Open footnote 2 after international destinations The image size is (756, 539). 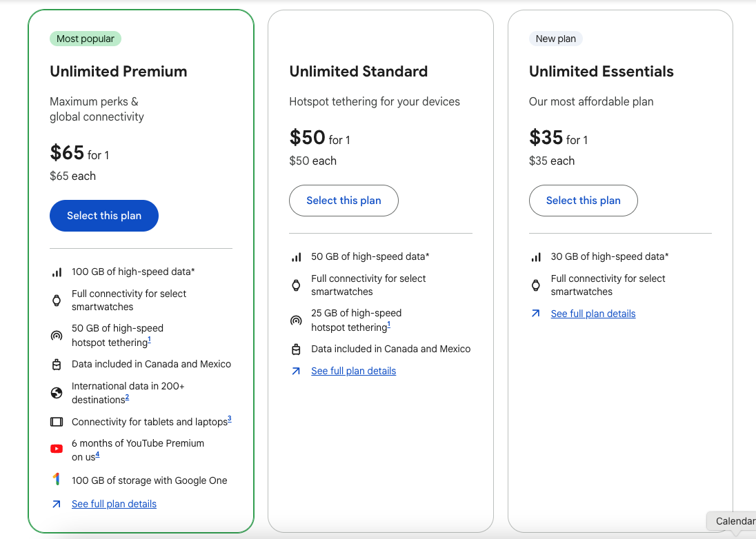(x=127, y=398)
